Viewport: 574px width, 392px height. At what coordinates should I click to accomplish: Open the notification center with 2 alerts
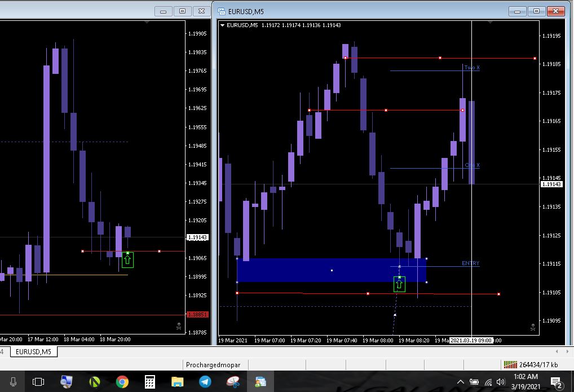[x=557, y=382]
